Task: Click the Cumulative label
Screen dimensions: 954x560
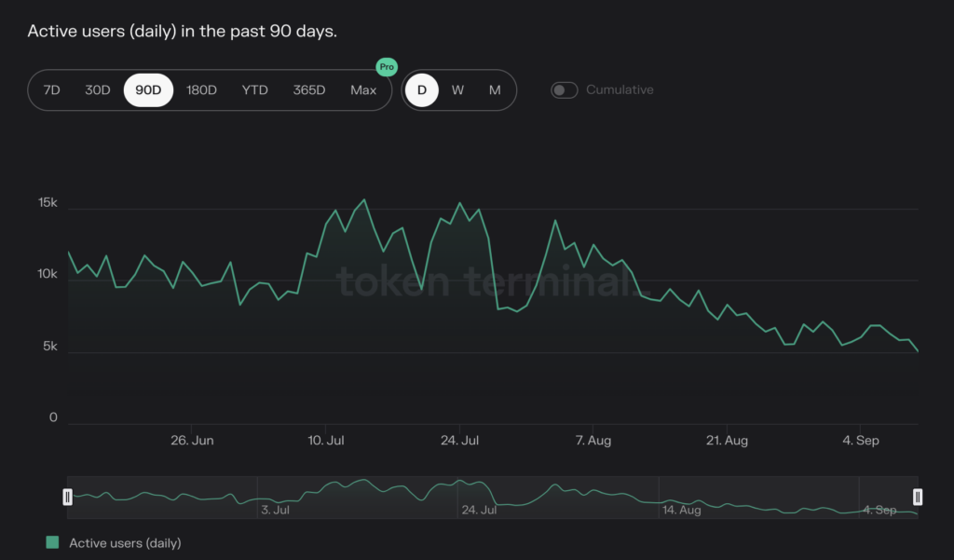Action: (x=620, y=90)
